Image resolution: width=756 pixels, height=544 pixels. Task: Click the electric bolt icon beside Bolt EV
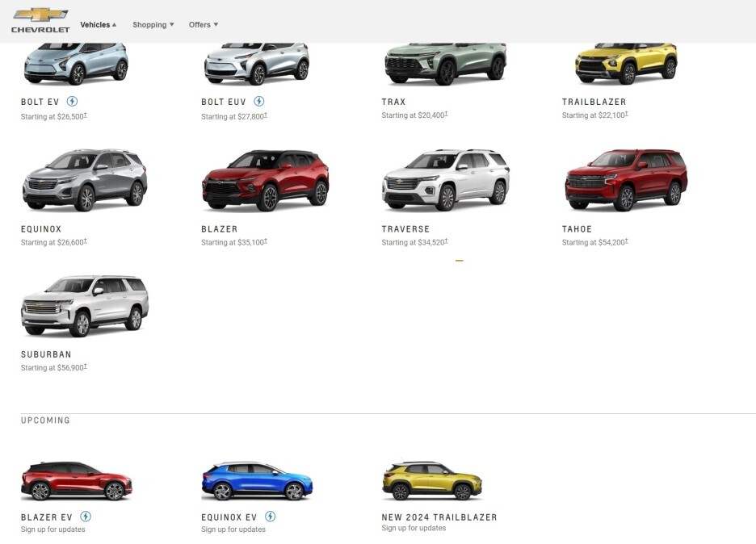72,101
